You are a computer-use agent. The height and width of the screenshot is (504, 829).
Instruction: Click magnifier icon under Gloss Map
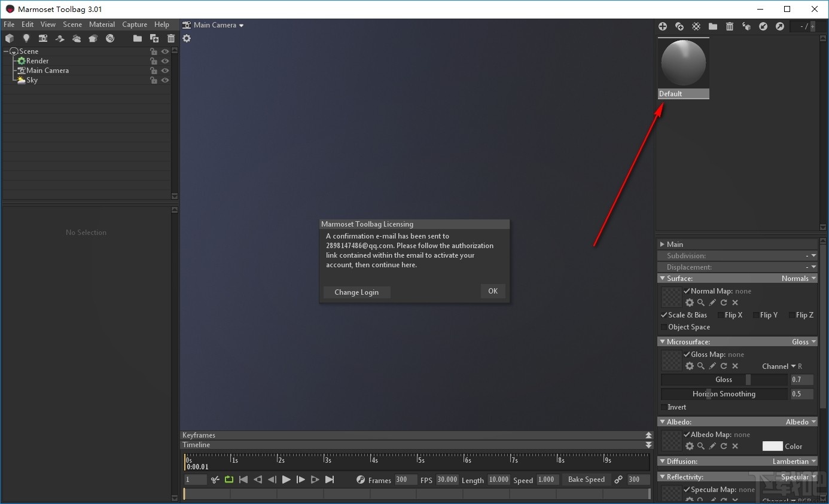[x=701, y=366]
